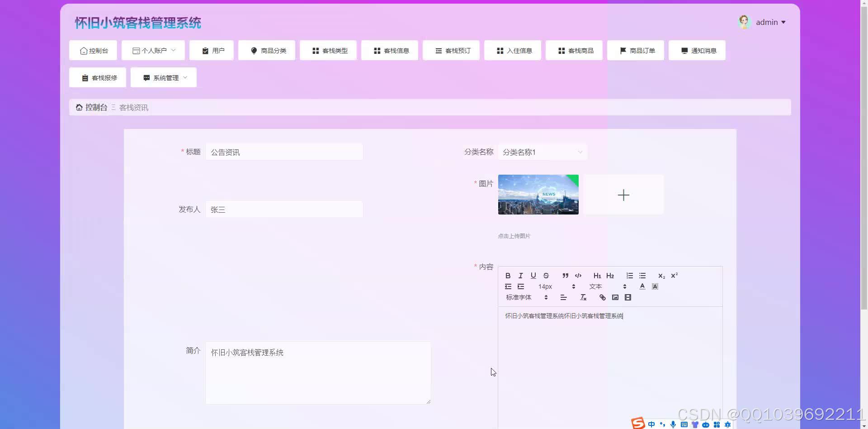Viewport: 868px width, 429px height.
Task: Apply bold formatting in the content editor
Action: click(508, 275)
